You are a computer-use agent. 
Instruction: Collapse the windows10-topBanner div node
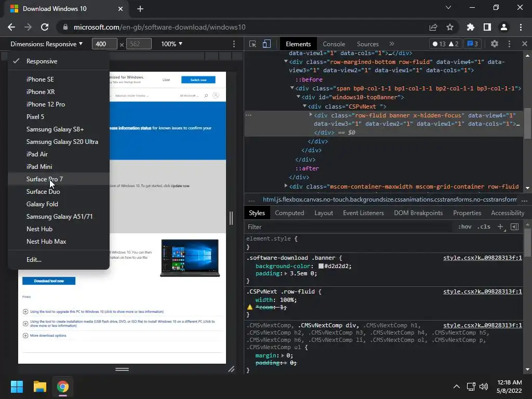(x=298, y=97)
